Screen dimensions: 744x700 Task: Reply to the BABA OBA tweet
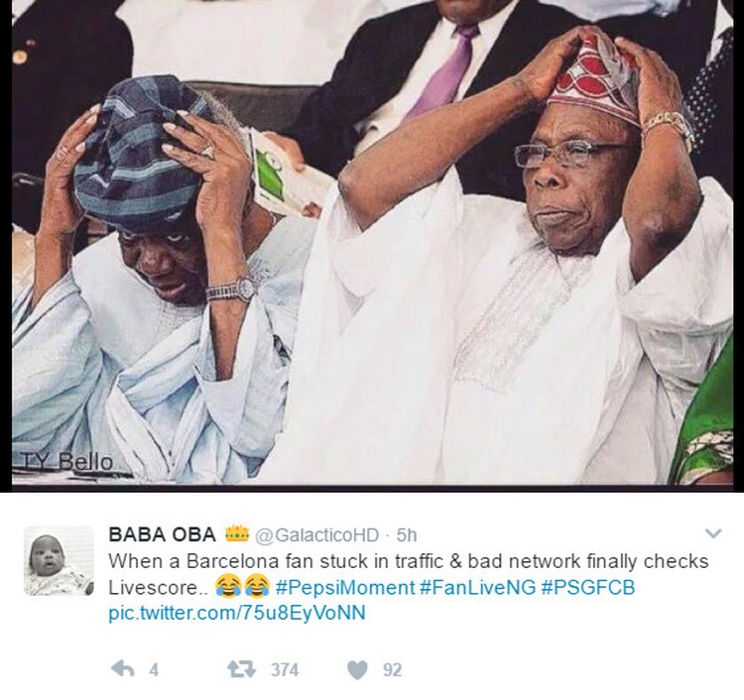123,669
